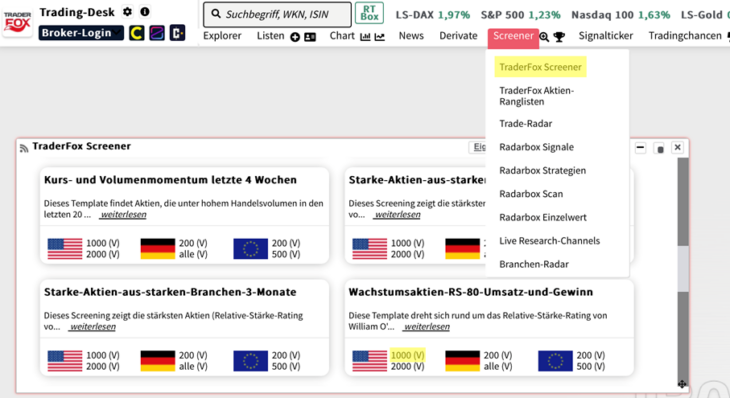Click EU flag in Kurs- und Volumenmomentum card
Image resolution: width=730 pixels, height=398 pixels.
pos(250,249)
